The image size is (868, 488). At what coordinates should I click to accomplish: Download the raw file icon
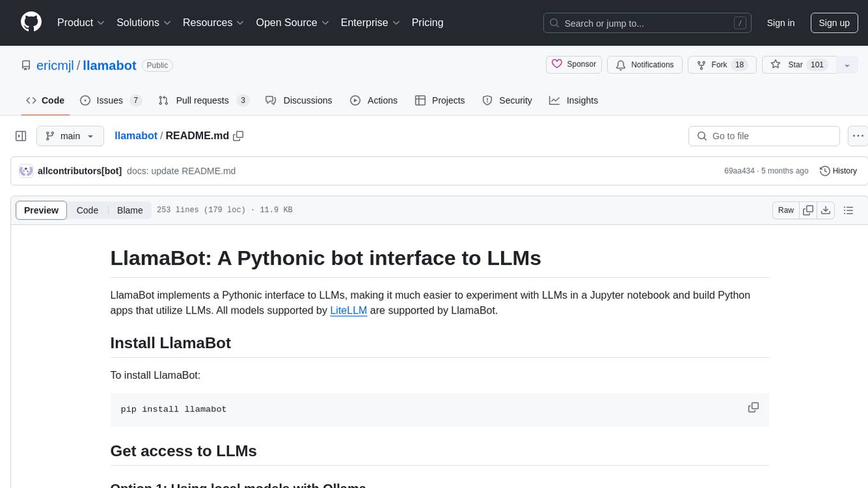coord(825,210)
